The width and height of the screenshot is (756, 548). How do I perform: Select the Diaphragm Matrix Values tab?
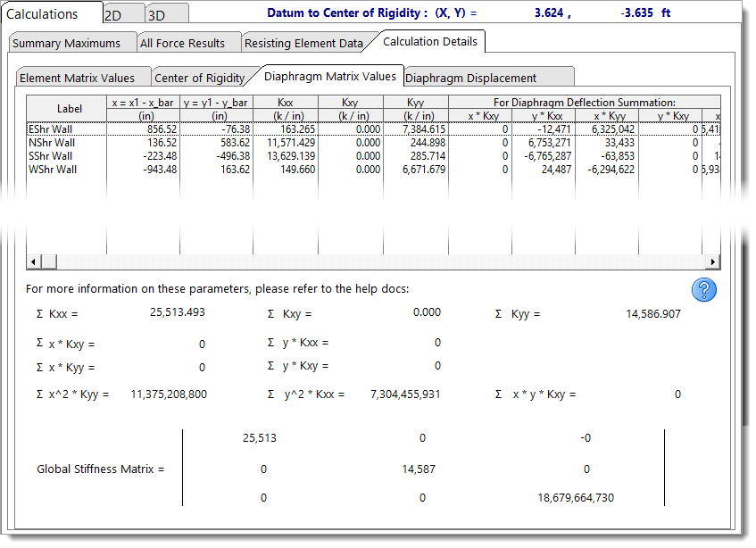click(x=330, y=76)
